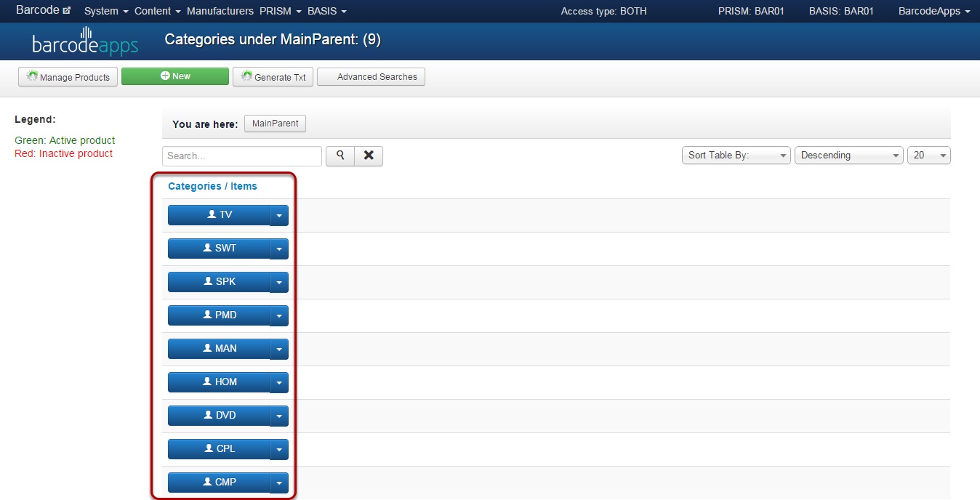The image size is (980, 500).
Task: Expand the dropdown arrow next to MAN
Action: pos(279,349)
